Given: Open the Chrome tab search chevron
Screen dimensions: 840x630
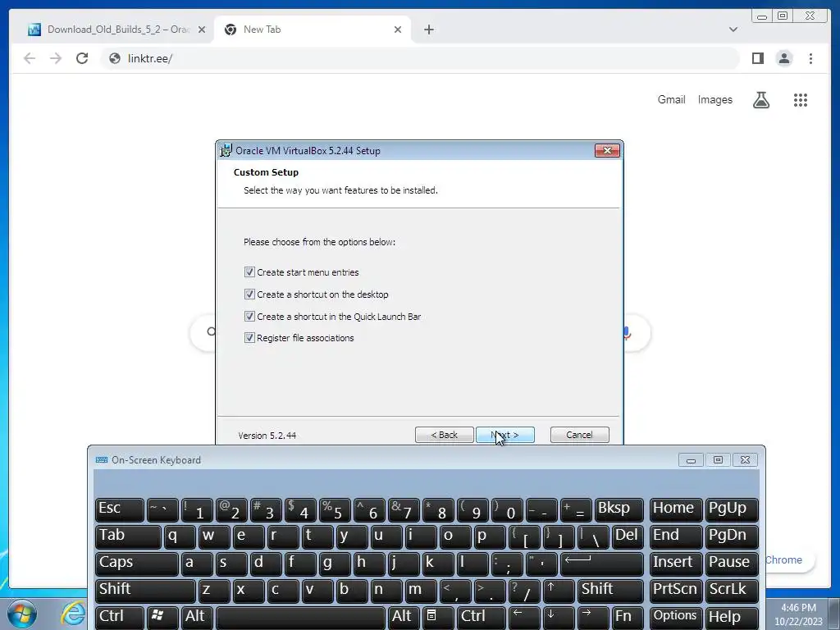Looking at the screenshot, I should coord(733,30).
